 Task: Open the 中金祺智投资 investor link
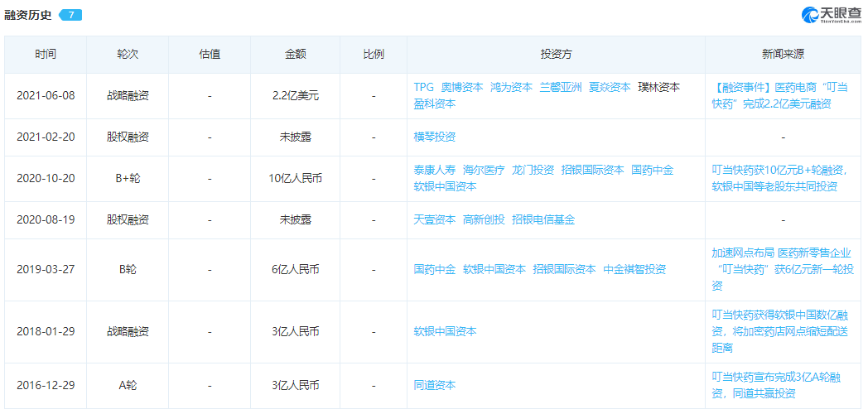(x=634, y=270)
